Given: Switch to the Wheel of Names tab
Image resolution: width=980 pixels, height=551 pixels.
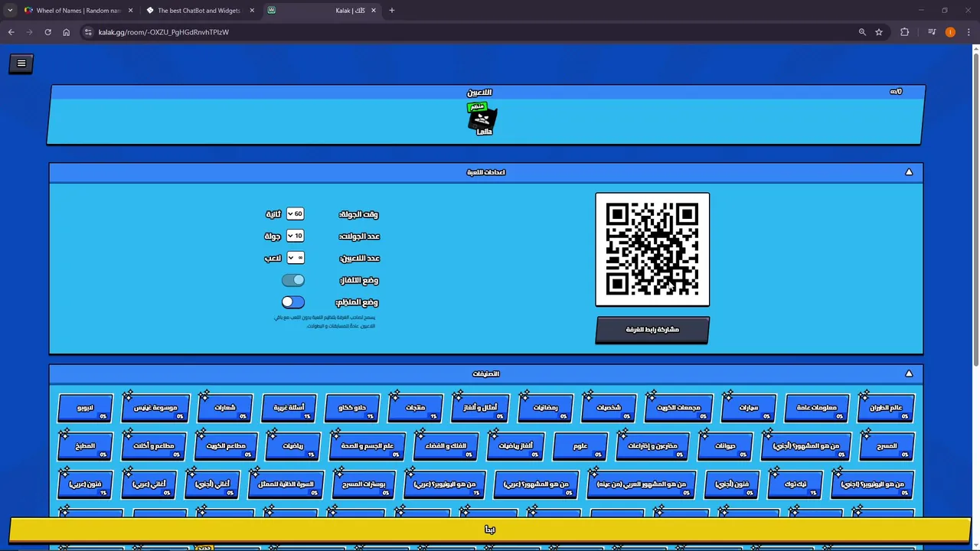Looking at the screenshot, I should point(77,11).
